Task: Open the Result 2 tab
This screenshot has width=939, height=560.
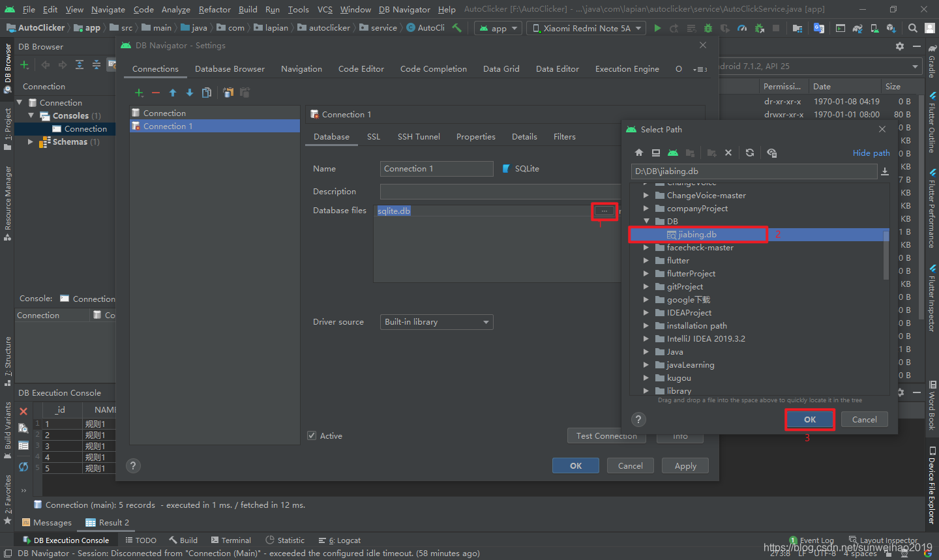Action: [108, 522]
